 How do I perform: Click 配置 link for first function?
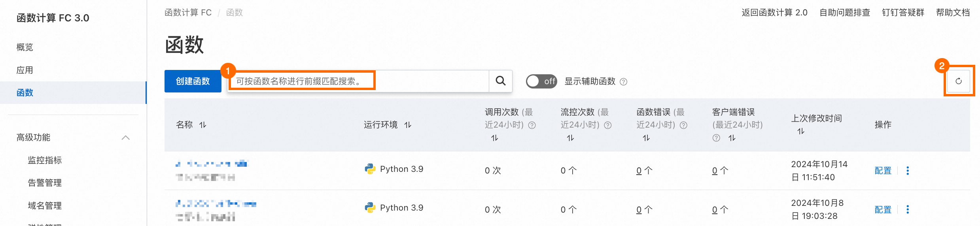click(x=883, y=170)
